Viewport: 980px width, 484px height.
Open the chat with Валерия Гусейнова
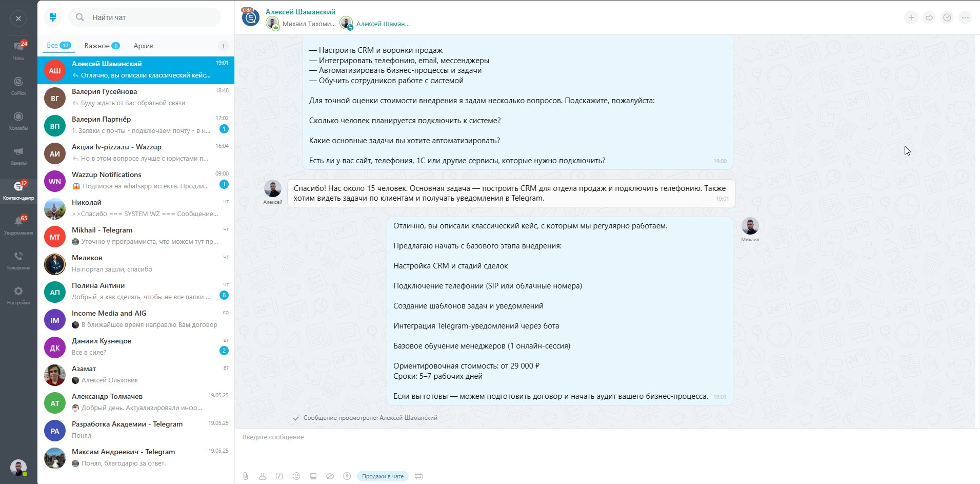click(x=136, y=97)
